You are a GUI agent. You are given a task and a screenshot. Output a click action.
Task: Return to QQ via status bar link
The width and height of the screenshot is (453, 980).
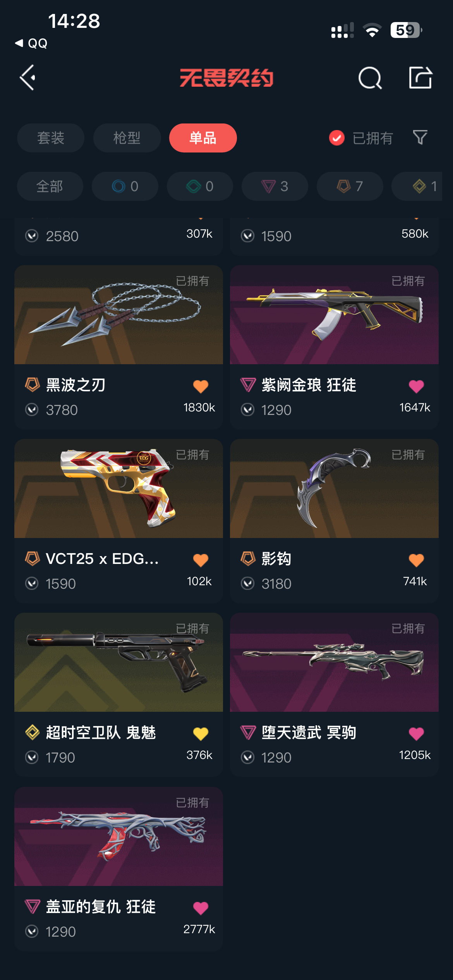pyautogui.click(x=31, y=43)
